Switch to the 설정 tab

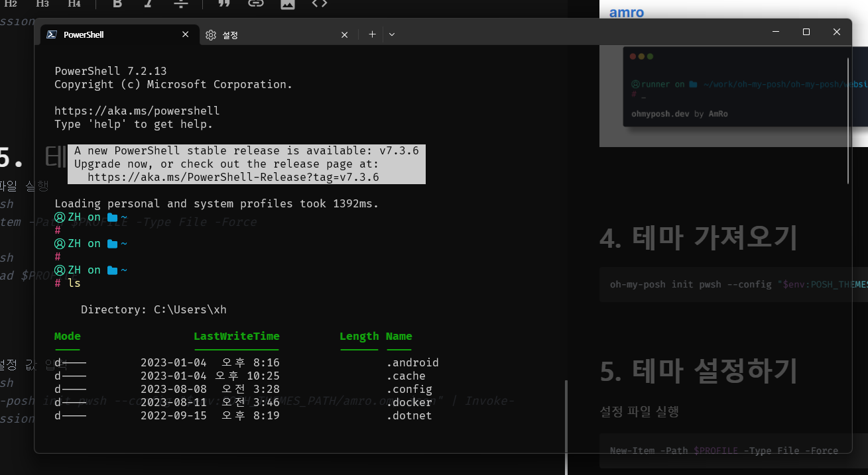(x=277, y=35)
